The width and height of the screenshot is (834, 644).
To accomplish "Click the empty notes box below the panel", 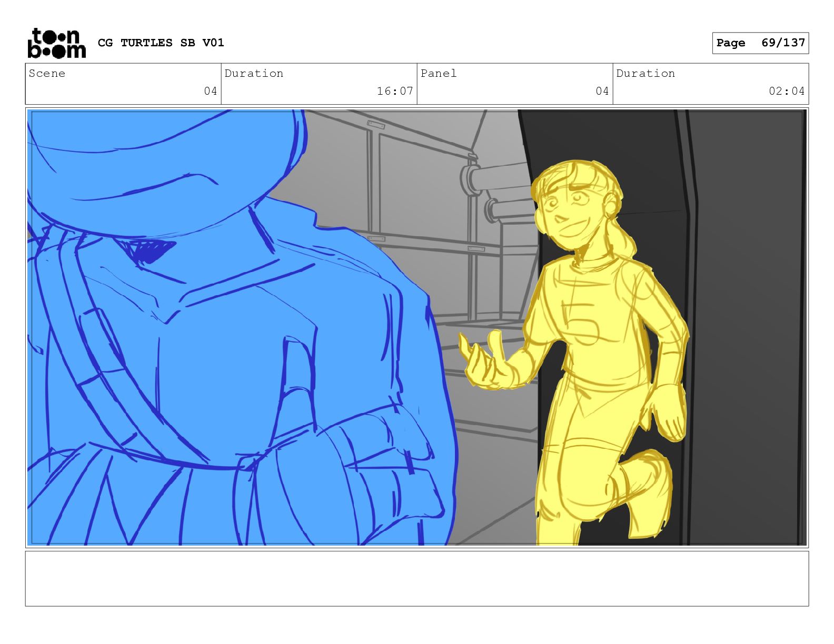I will [x=417, y=578].
